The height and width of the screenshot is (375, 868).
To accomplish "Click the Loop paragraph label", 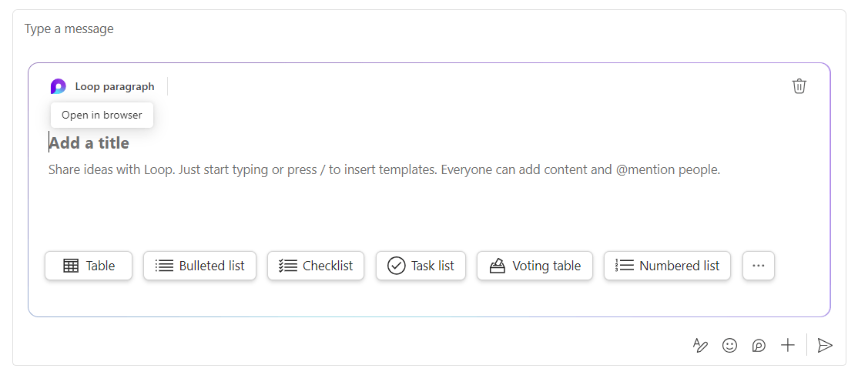I will click(x=115, y=87).
